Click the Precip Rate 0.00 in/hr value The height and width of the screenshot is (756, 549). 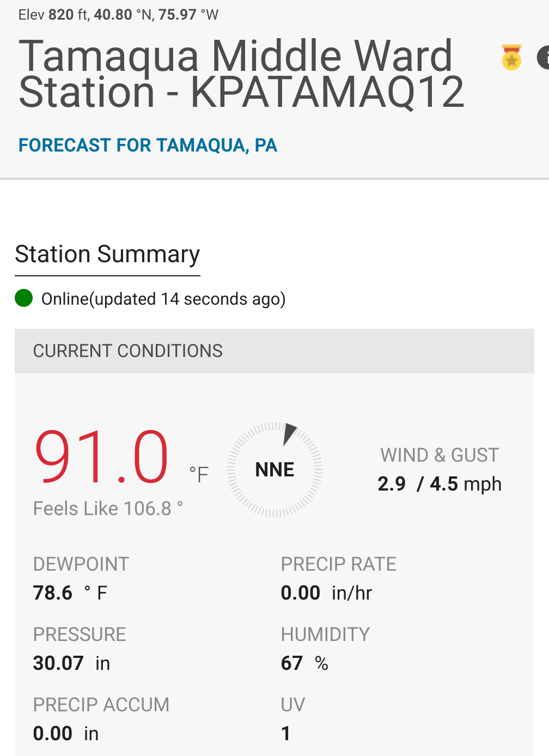pyautogui.click(x=326, y=592)
